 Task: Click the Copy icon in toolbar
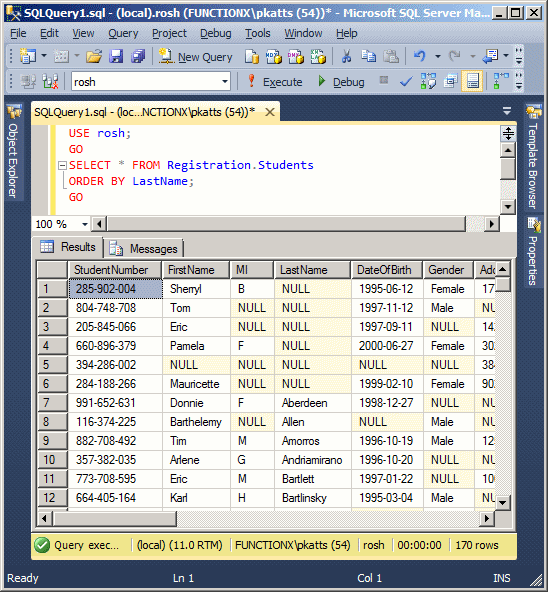[368, 57]
